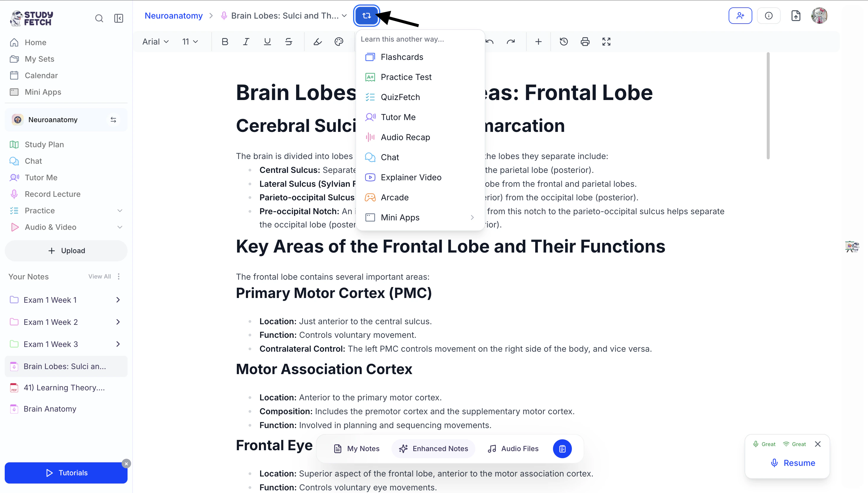Click the sidebar search icon
Viewport: 868px width, 493px height.
99,18
